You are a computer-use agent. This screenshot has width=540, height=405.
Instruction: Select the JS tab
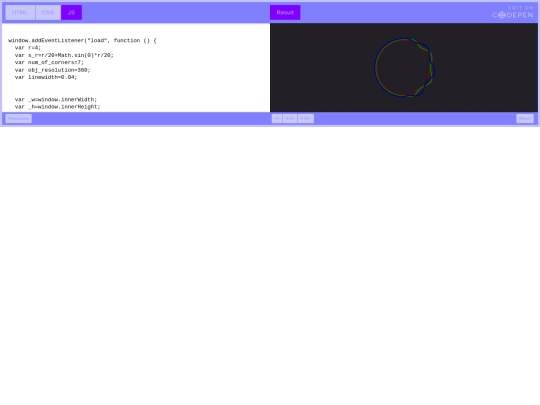coord(71,12)
